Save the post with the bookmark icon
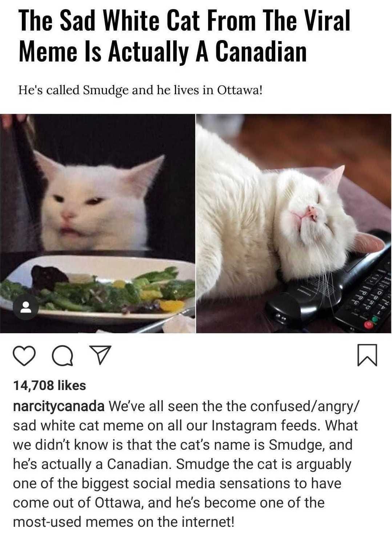The width and height of the screenshot is (392, 541). (x=368, y=355)
